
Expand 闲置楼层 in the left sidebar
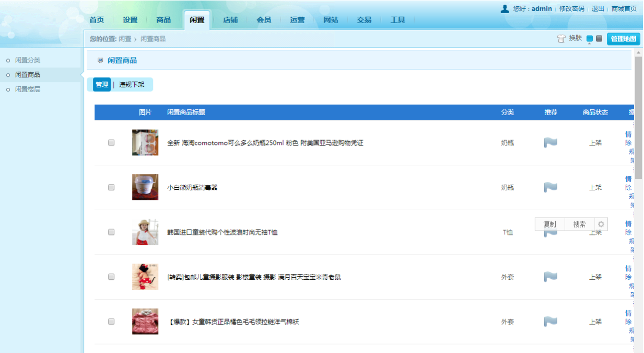pos(28,89)
